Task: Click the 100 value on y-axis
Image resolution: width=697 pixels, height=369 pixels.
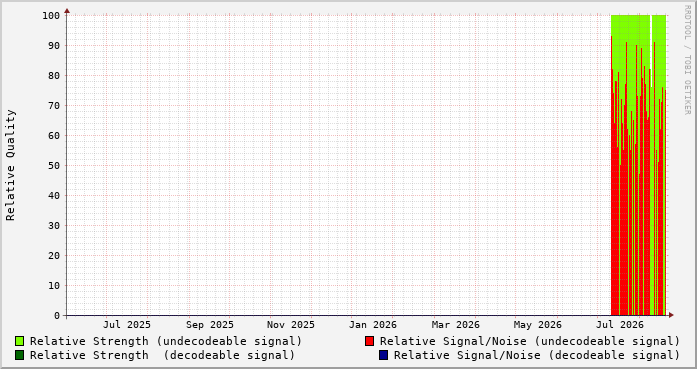Action: tap(51, 16)
